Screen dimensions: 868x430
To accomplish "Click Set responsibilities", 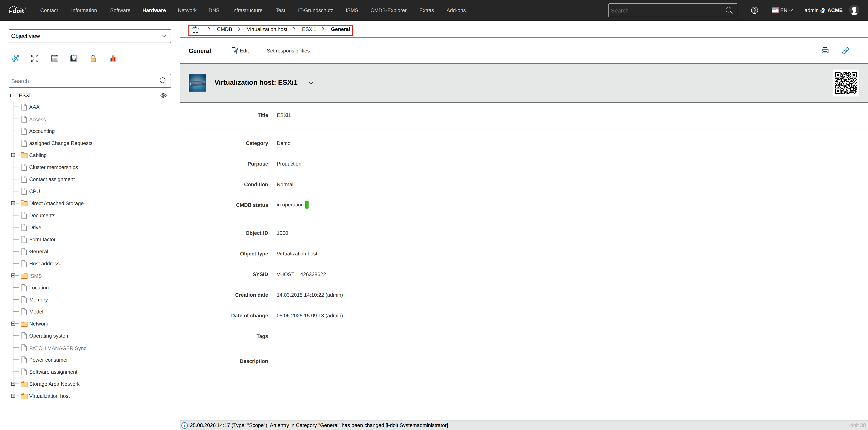I will (x=288, y=51).
